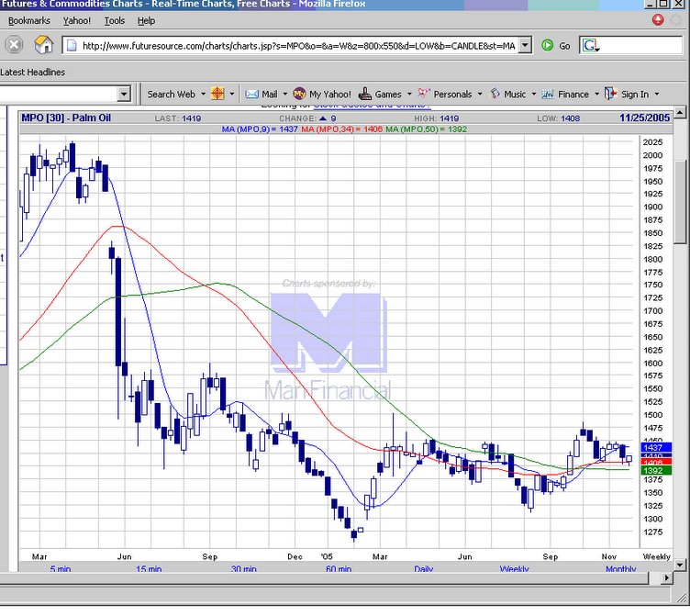Image resolution: width=690 pixels, height=616 pixels.
Task: Open the Music dropdown arrow
Action: (534, 94)
